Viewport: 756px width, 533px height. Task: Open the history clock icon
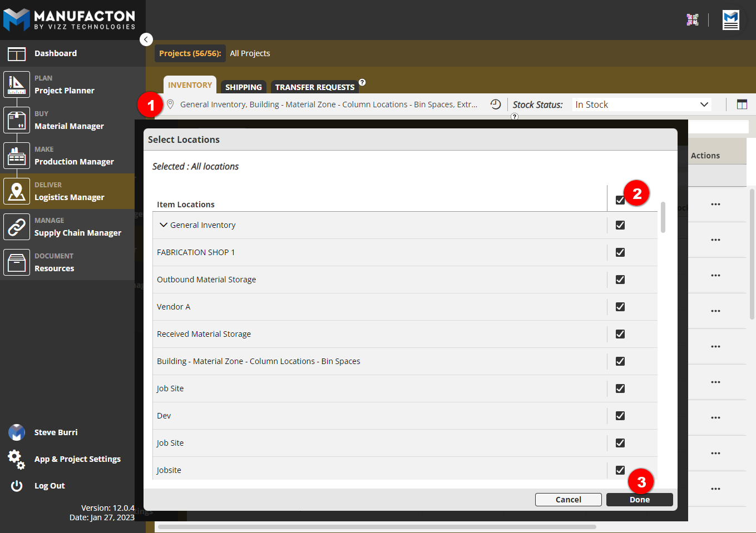[x=495, y=104]
